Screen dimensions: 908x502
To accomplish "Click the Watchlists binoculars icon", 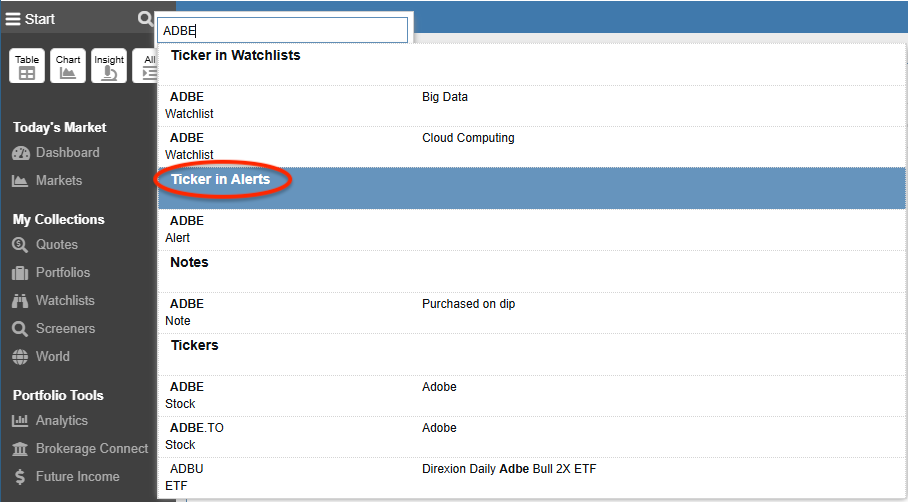I will tap(20, 301).
